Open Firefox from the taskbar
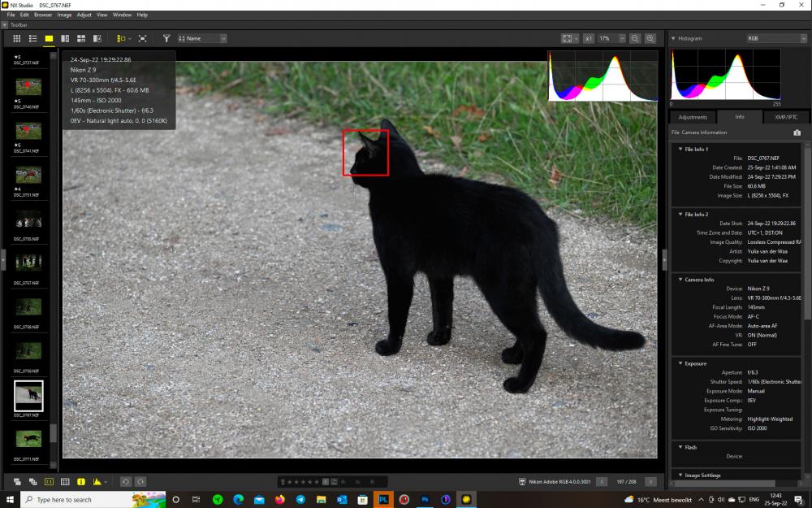Image resolution: width=812 pixels, height=508 pixels. coord(279,500)
